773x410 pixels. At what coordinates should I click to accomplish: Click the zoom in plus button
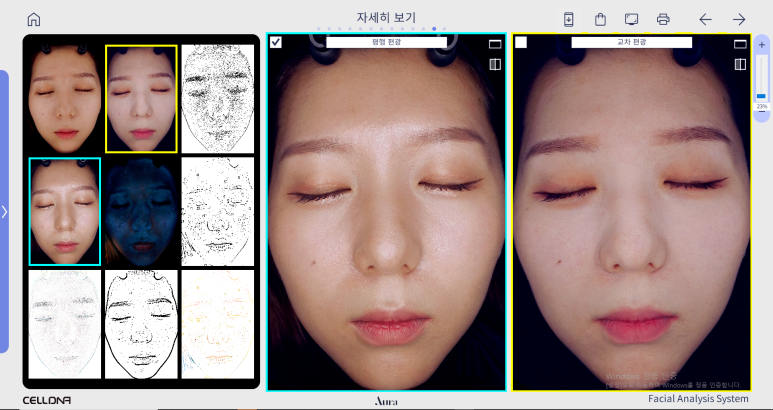[762, 45]
